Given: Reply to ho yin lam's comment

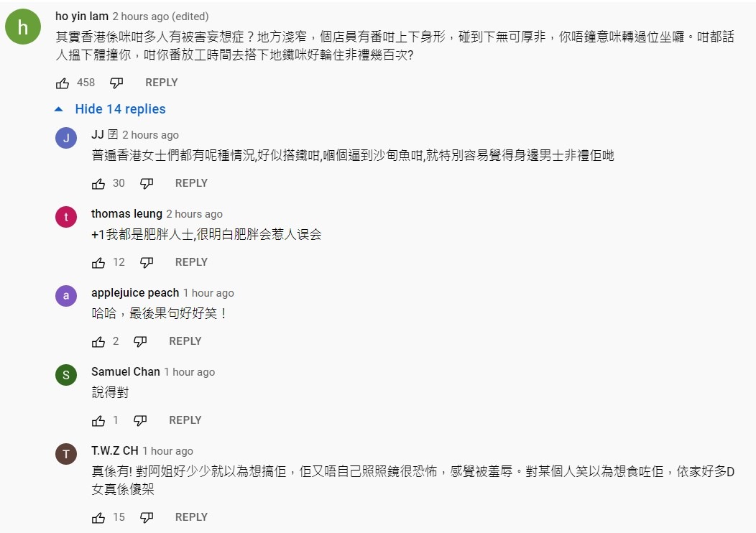Looking at the screenshot, I should 162,83.
